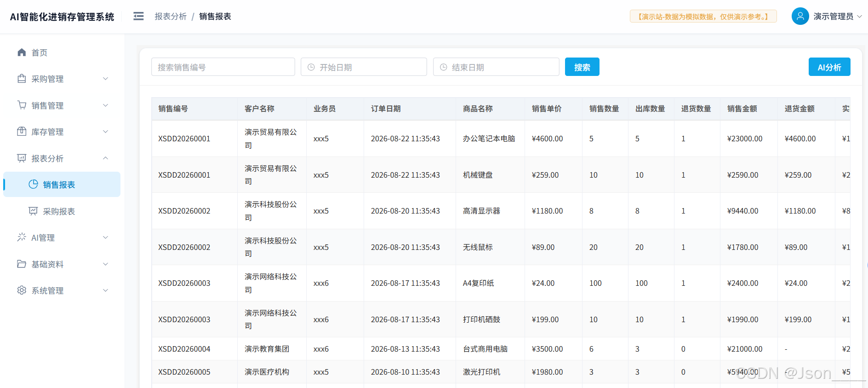
Task: Click the AI分析 button
Action: click(829, 67)
